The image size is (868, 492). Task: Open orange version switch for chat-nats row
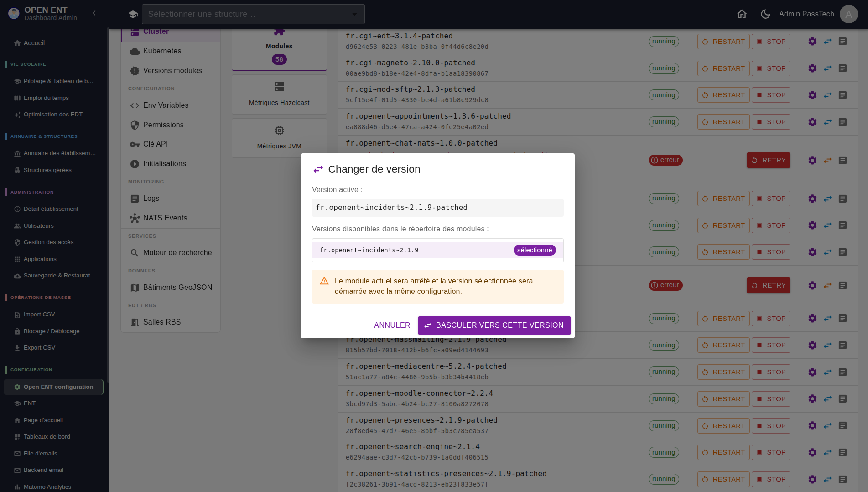(x=827, y=160)
